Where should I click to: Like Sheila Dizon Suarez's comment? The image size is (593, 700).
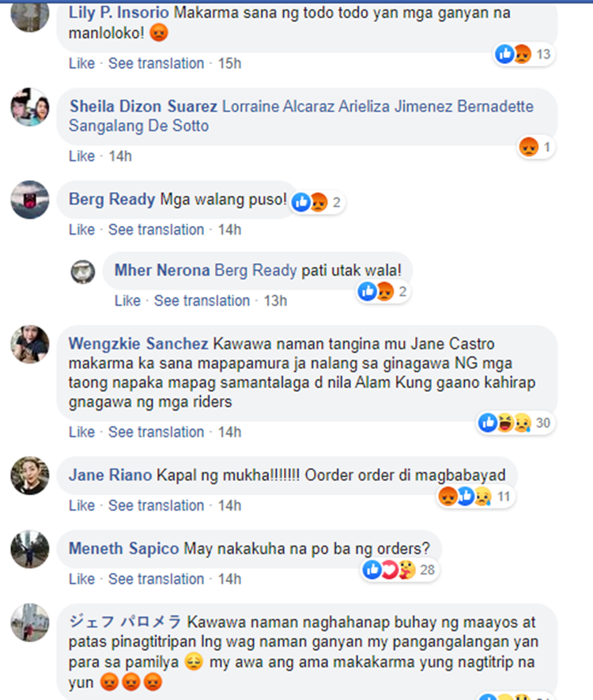pyautogui.click(x=81, y=156)
